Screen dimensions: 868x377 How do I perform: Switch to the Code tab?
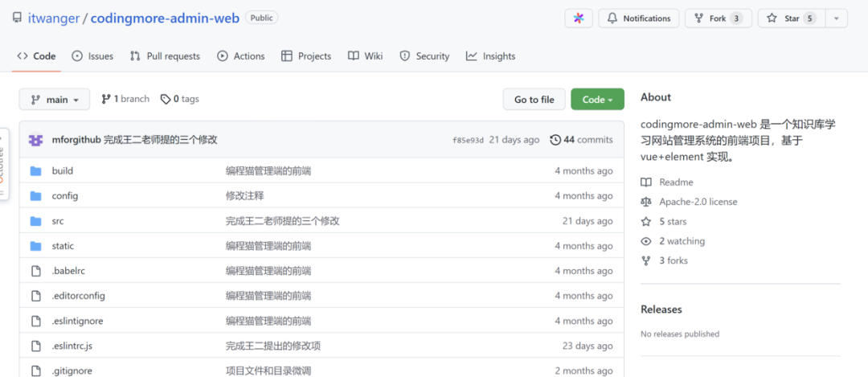click(36, 56)
